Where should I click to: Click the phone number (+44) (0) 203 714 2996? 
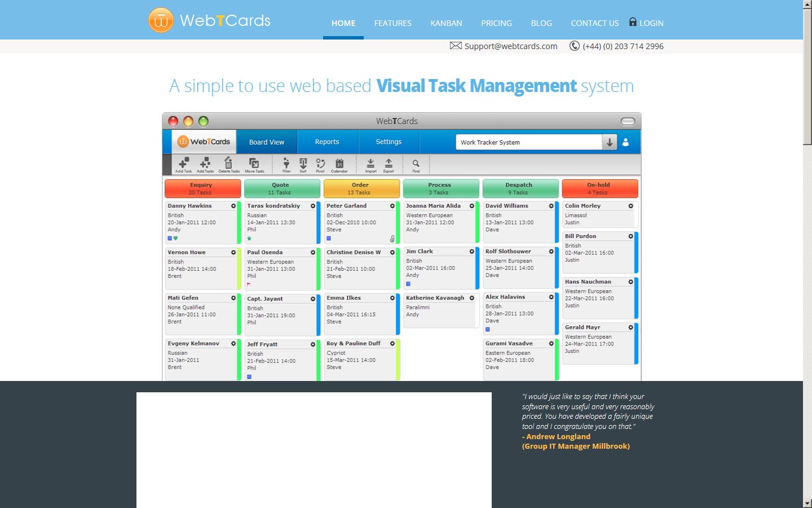[623, 46]
